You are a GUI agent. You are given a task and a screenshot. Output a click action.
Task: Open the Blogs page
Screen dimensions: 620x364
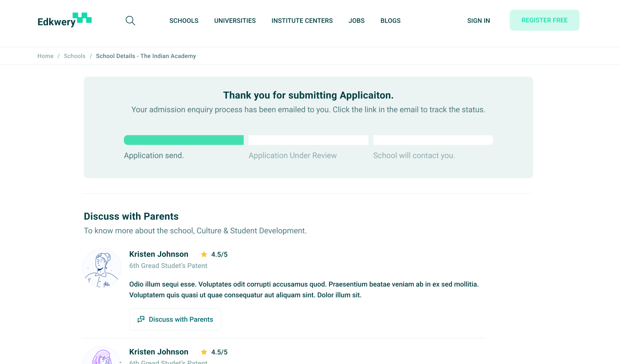pos(390,21)
